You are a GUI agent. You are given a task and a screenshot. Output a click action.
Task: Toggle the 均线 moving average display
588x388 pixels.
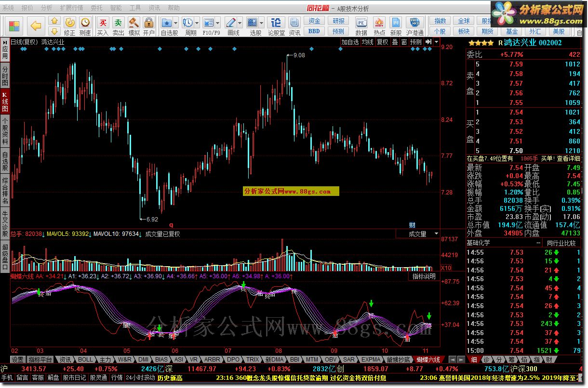(368, 42)
